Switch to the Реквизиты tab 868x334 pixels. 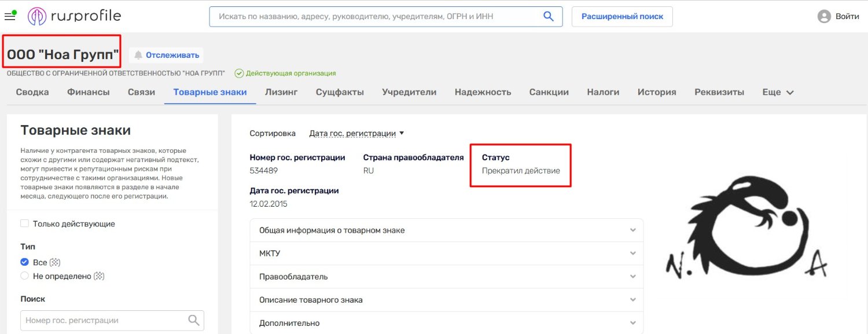719,92
